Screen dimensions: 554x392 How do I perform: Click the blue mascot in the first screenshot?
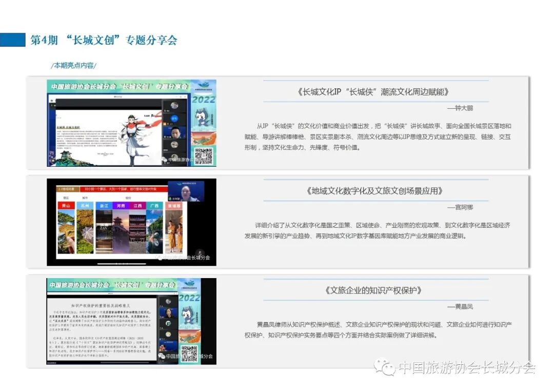(203, 117)
